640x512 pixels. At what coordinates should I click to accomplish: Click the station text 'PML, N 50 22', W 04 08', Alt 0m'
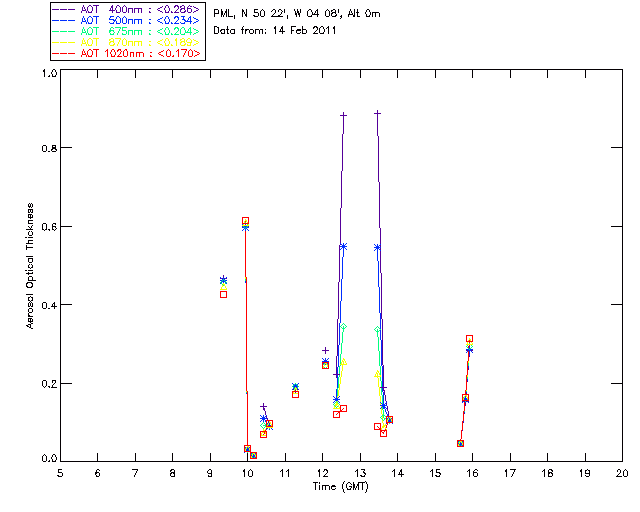pos(297,13)
